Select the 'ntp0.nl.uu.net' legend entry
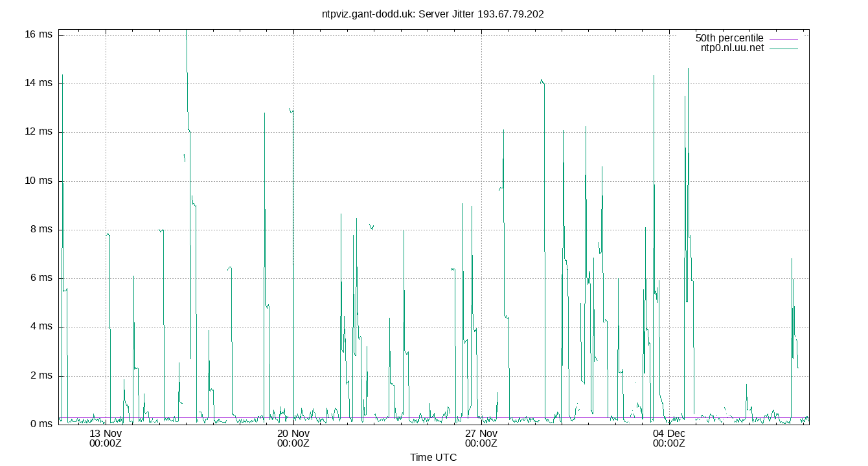This screenshot has height=466, width=868. point(731,48)
